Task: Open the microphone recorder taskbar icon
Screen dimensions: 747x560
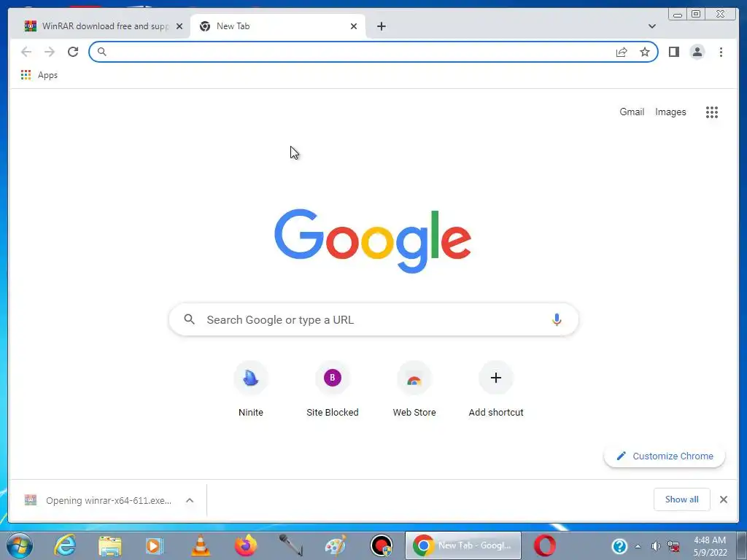Action: (x=290, y=545)
